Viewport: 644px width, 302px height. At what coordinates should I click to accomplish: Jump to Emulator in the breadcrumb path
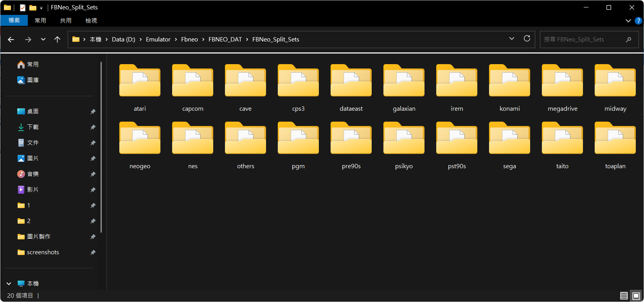[x=158, y=40]
